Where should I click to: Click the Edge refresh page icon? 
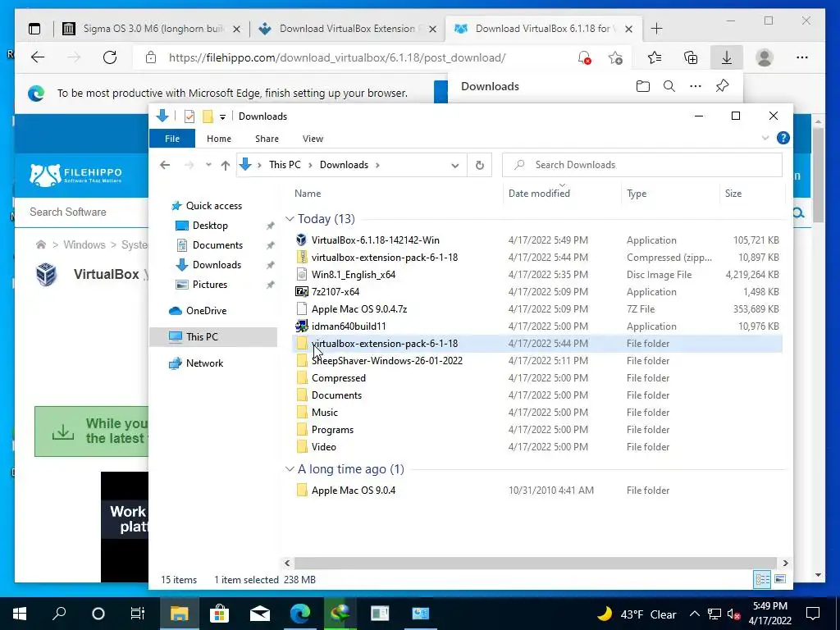[x=110, y=57]
